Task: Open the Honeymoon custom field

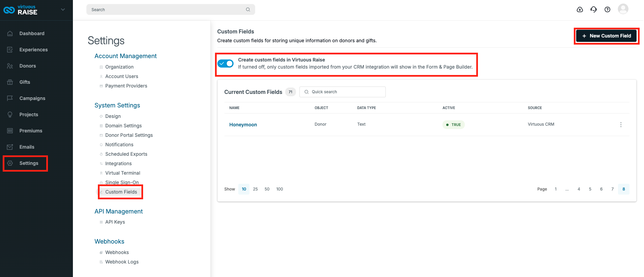Action: tap(243, 125)
